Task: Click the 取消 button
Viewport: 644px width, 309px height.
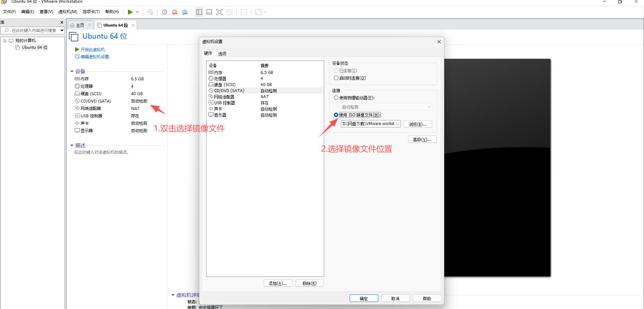Action: [x=395, y=299]
